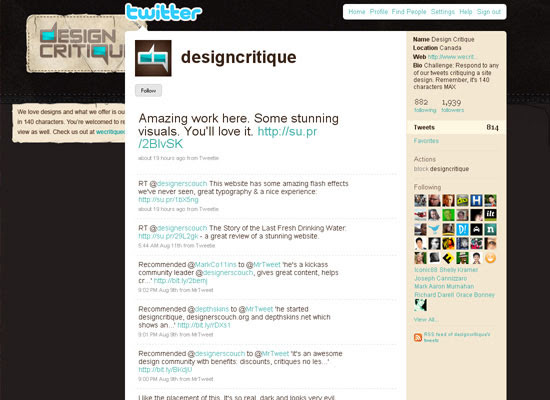Open the 1,939 followers count

[452, 105]
